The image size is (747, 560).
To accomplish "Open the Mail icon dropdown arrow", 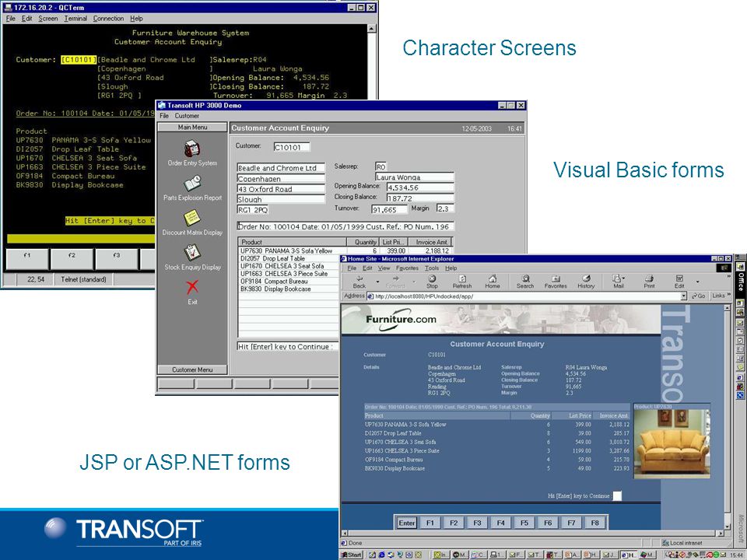I will pos(623,278).
